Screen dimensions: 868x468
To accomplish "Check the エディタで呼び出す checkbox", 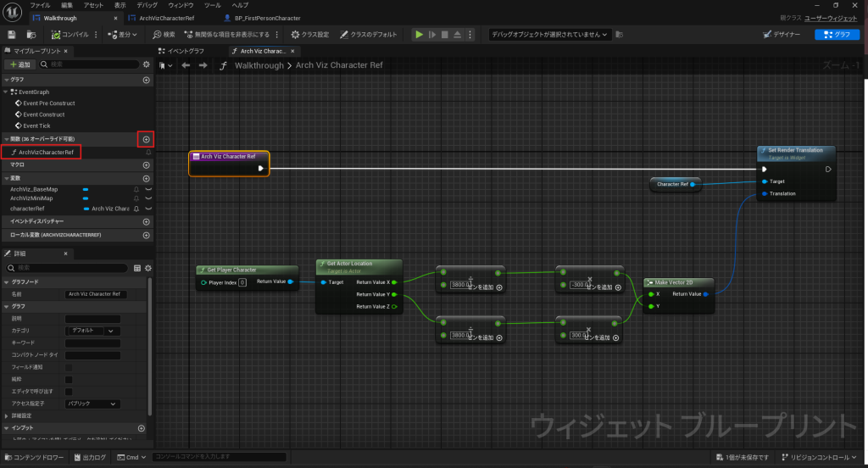I will (x=69, y=391).
